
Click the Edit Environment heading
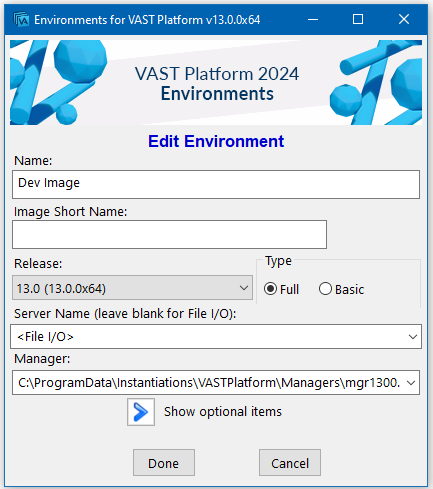click(x=216, y=141)
